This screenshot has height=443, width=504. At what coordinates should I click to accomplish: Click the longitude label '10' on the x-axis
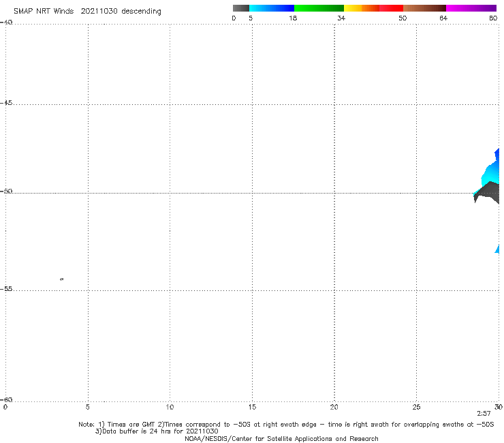click(170, 407)
